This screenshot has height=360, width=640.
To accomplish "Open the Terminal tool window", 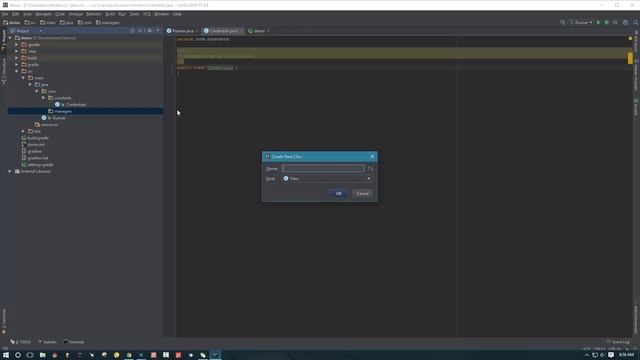I will point(73,342).
